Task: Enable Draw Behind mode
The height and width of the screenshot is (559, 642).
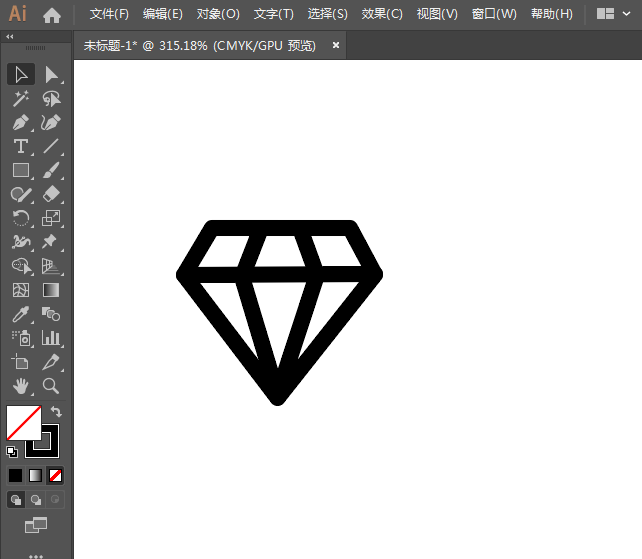Action: pos(36,499)
